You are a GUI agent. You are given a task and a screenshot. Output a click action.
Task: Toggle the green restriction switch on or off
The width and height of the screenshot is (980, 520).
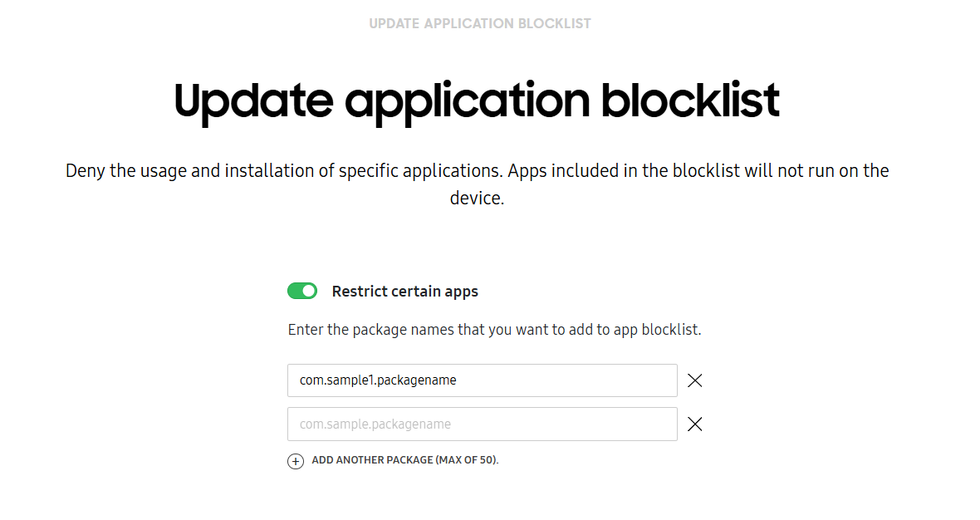click(302, 291)
